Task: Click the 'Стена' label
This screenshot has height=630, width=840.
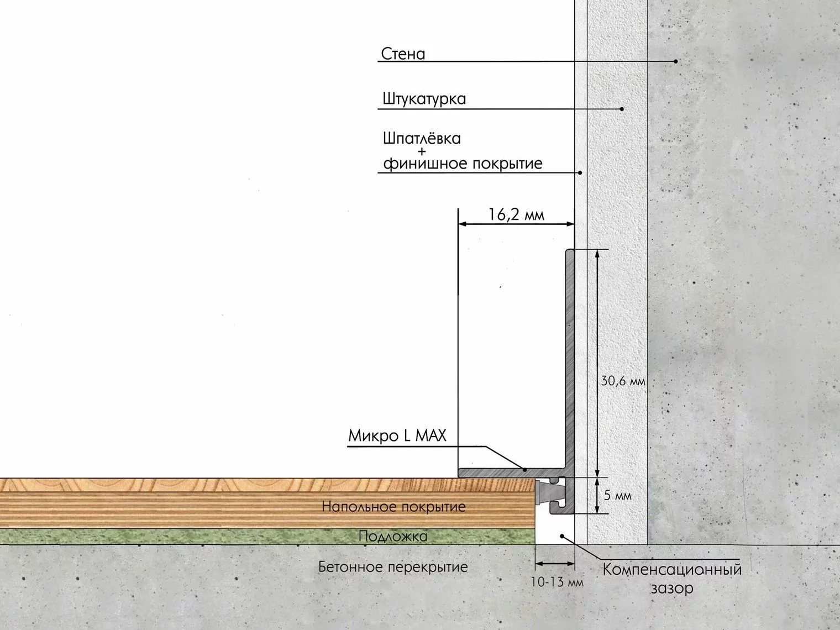Action: pos(403,54)
